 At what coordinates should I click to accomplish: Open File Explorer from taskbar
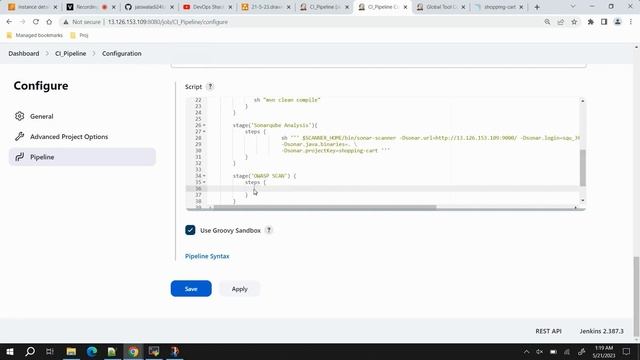point(71,351)
